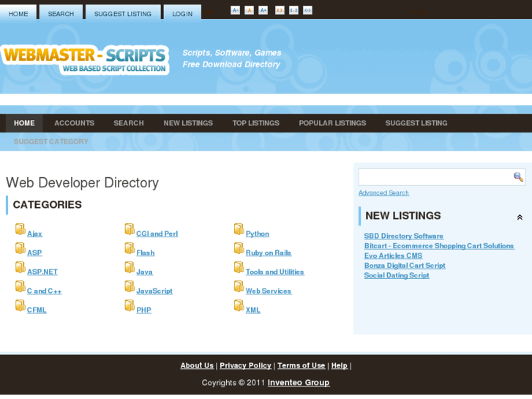The width and height of the screenshot is (532, 399).
Task: Open Evo Articles CMS listing
Action: [393, 256]
